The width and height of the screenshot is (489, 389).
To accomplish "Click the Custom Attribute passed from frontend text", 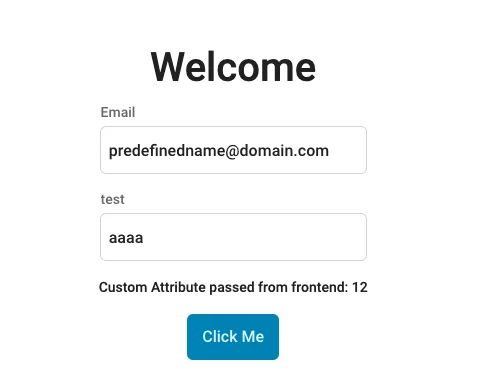I will pos(223,287).
